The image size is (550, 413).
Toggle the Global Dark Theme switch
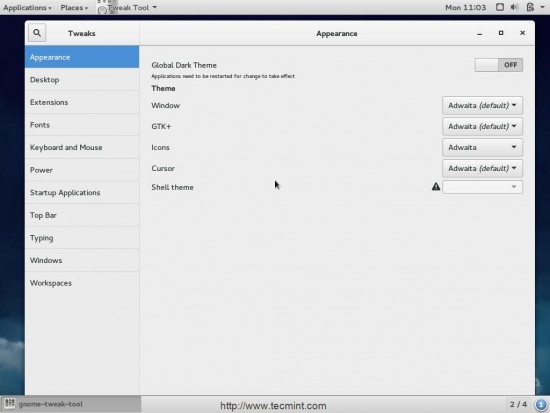point(498,65)
